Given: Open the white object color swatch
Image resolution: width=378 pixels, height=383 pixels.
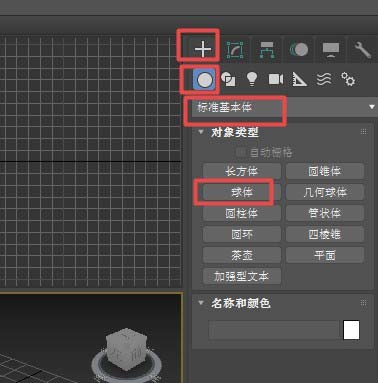Looking at the screenshot, I should [351, 330].
